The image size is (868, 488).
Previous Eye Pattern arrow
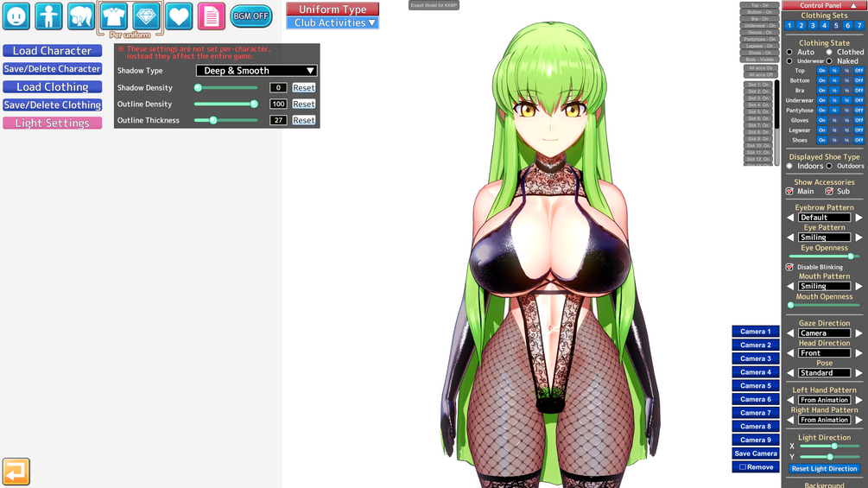(x=790, y=238)
